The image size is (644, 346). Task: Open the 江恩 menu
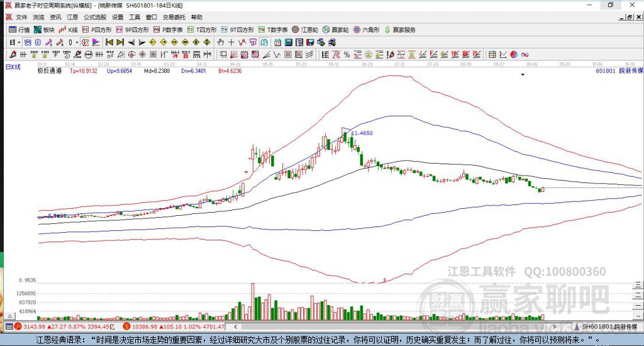pos(72,17)
